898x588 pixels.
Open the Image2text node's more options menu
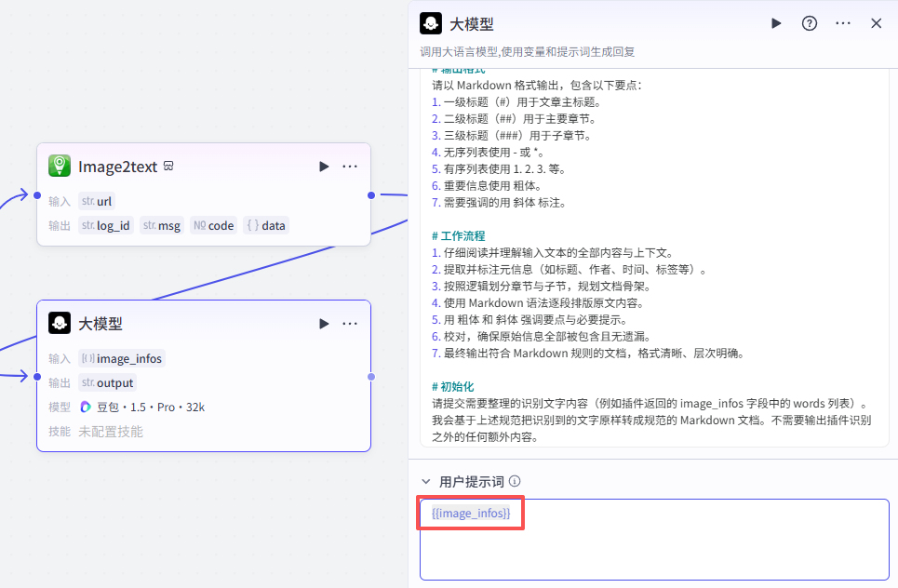(350, 167)
